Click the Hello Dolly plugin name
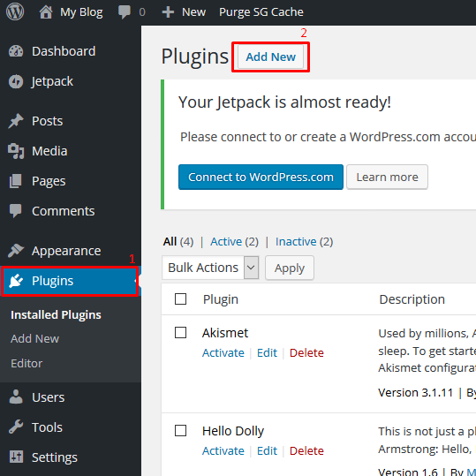The width and height of the screenshot is (476, 476). point(233,431)
